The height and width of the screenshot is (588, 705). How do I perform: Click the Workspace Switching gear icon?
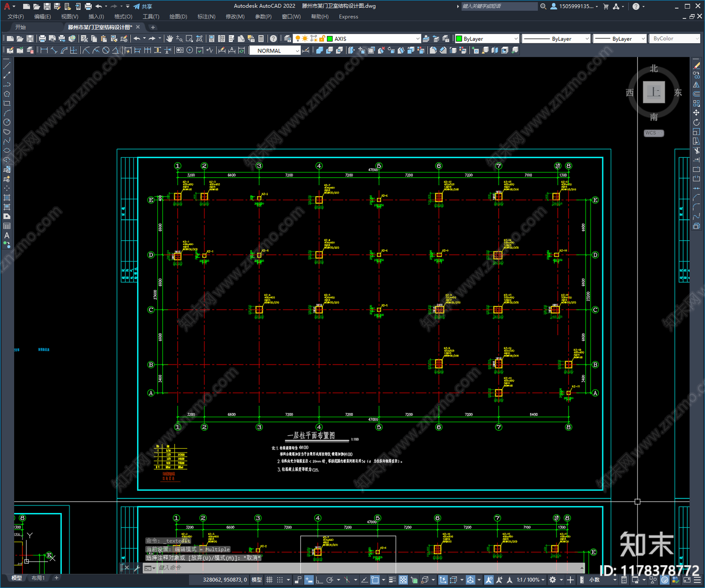(x=553, y=580)
